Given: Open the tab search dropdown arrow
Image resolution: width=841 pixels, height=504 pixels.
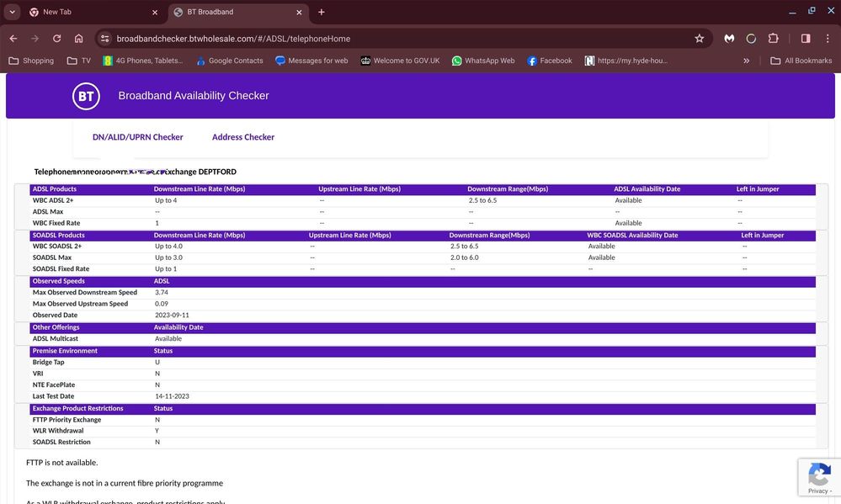Looking at the screenshot, I should click(x=12, y=12).
